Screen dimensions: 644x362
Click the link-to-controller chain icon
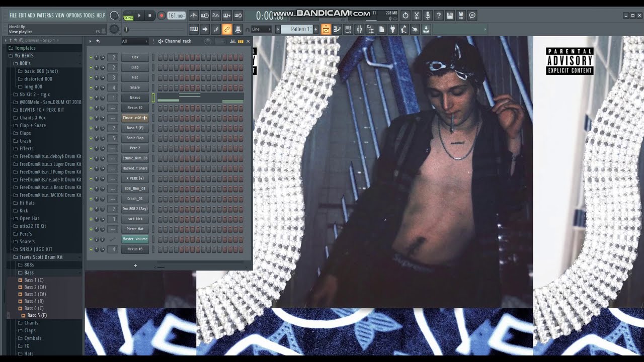click(227, 29)
